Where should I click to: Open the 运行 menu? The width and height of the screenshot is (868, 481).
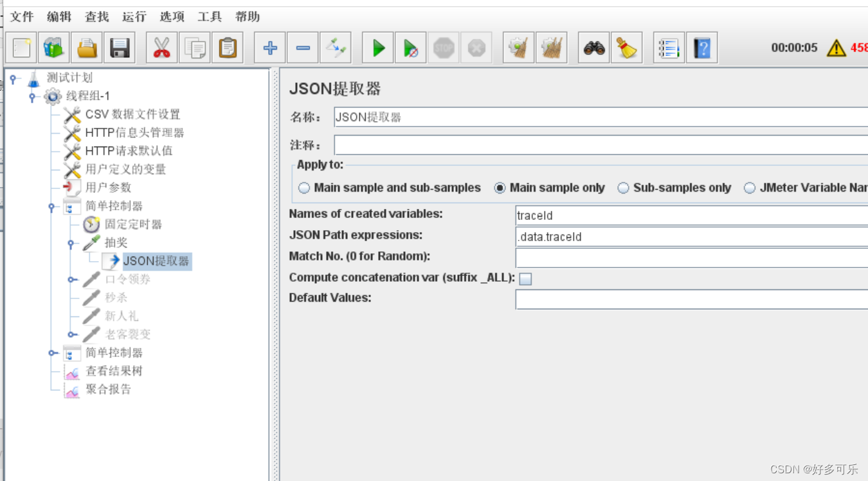(134, 17)
